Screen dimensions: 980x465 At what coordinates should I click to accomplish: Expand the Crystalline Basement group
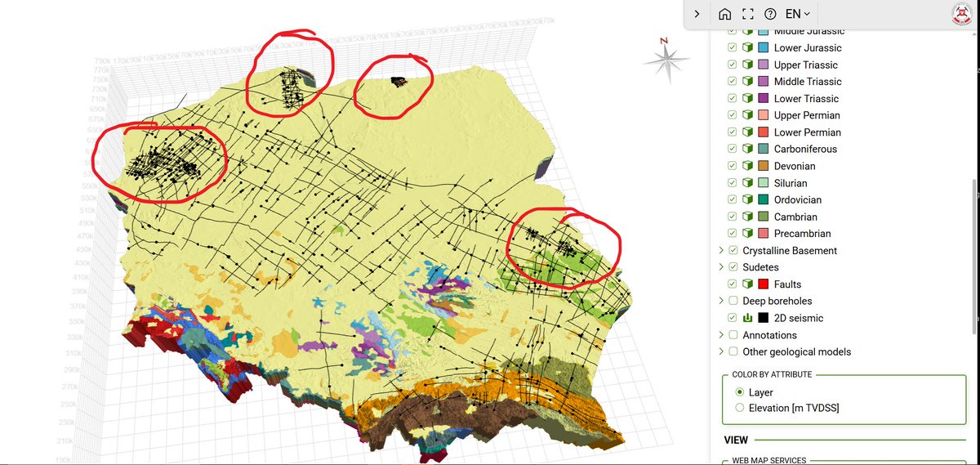click(x=721, y=250)
